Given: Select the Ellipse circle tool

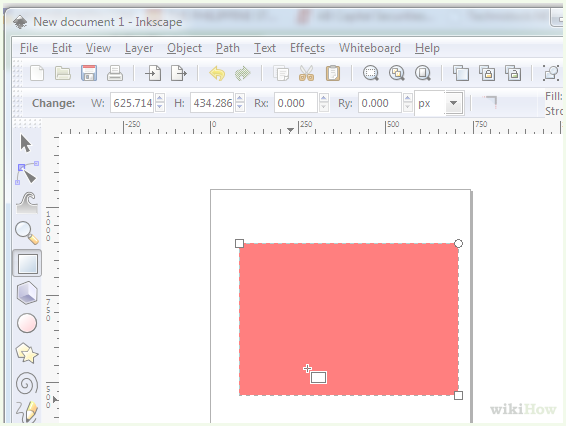Looking at the screenshot, I should (x=27, y=323).
